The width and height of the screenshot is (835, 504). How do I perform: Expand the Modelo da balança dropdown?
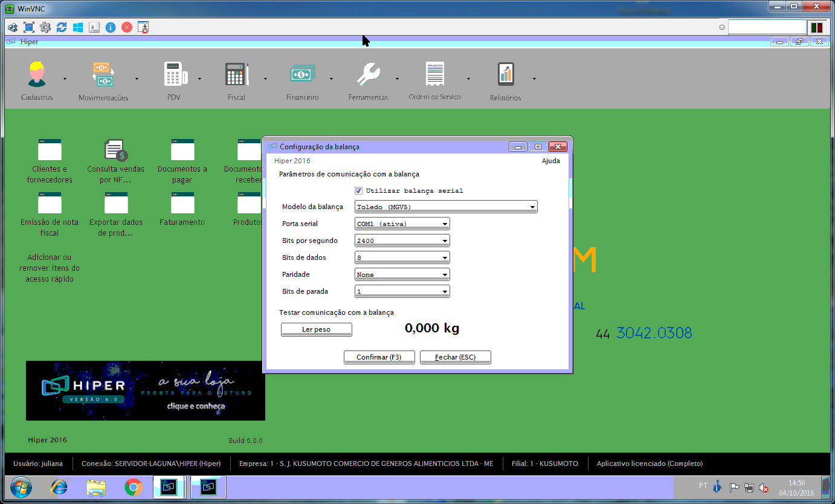click(x=532, y=207)
